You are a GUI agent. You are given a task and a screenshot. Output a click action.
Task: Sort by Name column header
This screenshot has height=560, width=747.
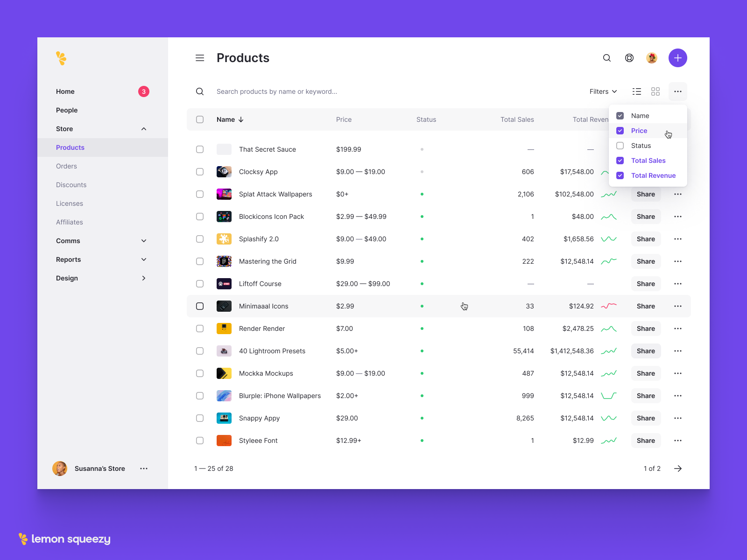[230, 119]
